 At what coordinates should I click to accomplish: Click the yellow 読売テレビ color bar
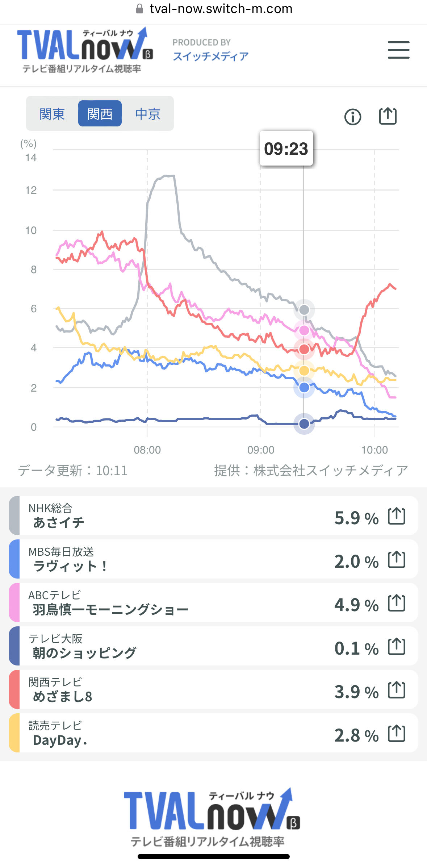click(14, 733)
